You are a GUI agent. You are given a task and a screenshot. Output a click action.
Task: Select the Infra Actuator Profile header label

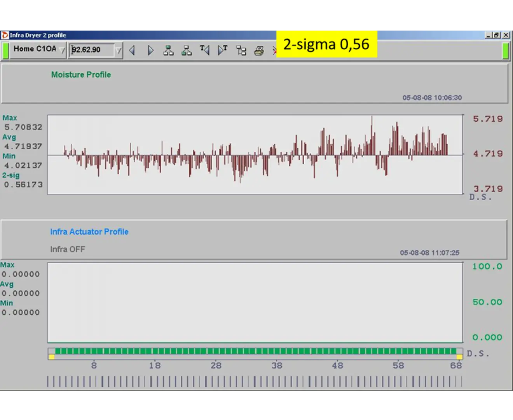pyautogui.click(x=89, y=232)
